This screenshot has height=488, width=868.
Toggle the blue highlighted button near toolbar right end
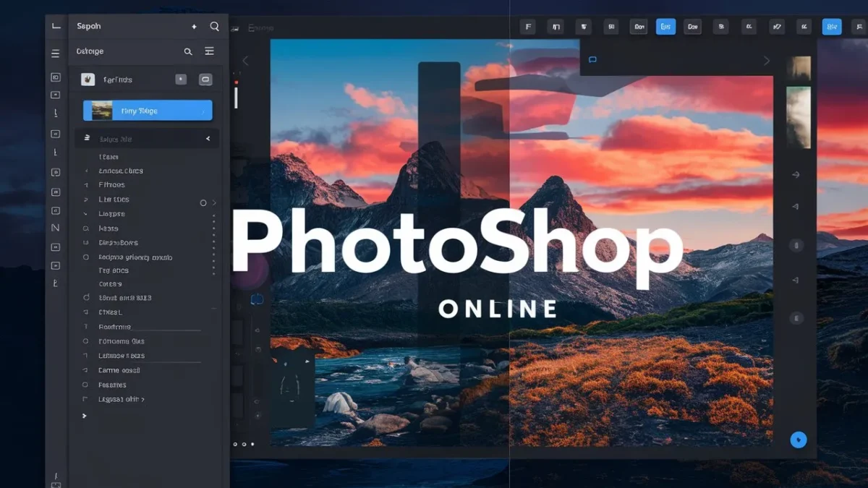[832, 27]
